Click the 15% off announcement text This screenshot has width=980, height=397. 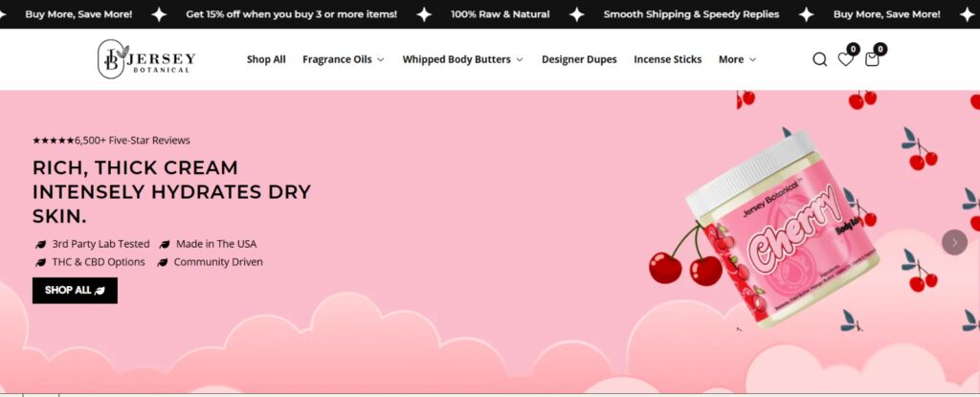(291, 14)
